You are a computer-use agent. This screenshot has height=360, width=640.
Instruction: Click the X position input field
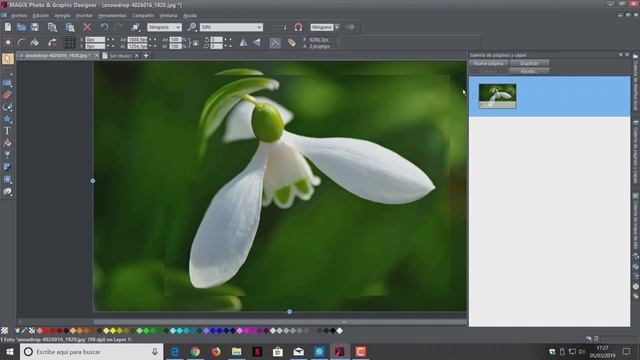[x=95, y=40]
